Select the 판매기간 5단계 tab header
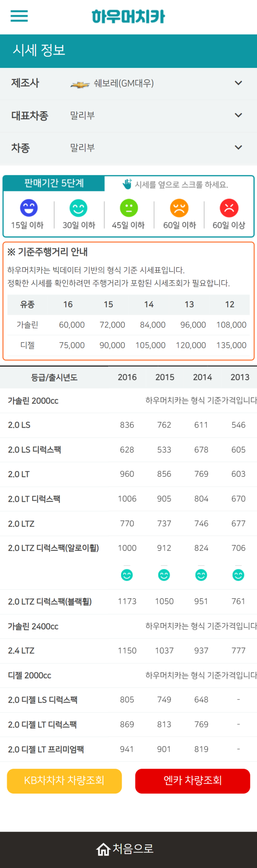The height and width of the screenshot is (868, 257). (54, 183)
